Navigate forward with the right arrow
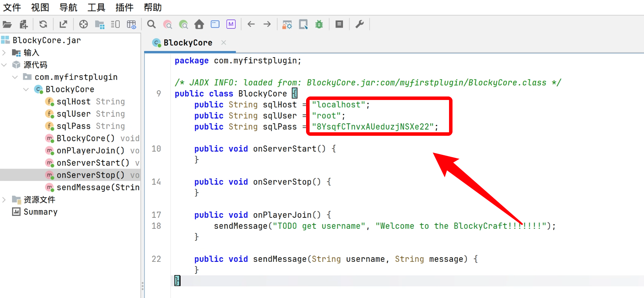This screenshot has width=644, height=298. tap(267, 25)
